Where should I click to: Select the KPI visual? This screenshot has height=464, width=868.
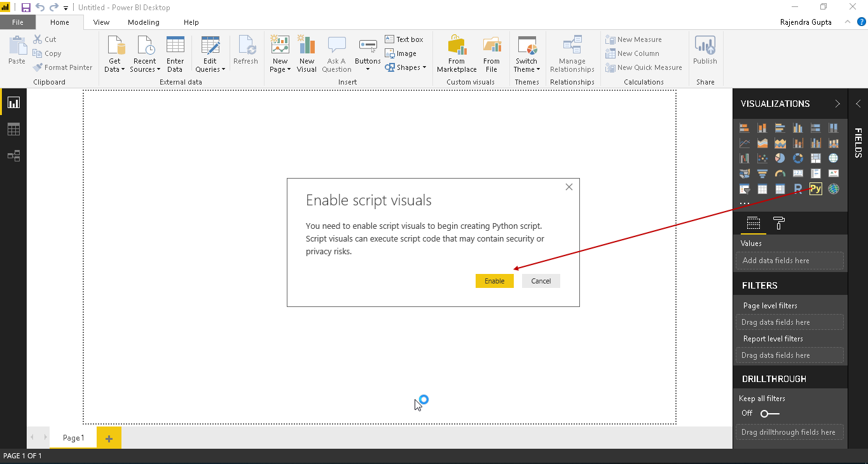[834, 174]
